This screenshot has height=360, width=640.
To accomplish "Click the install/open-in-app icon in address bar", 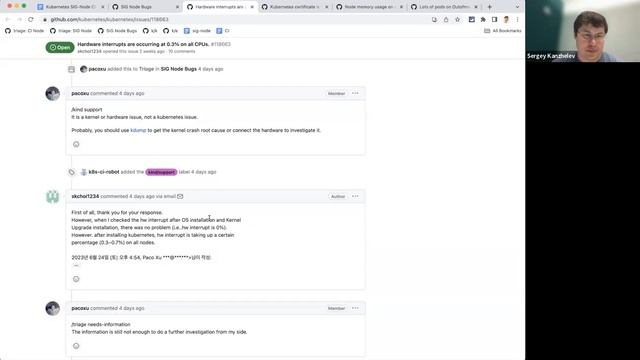I will [434, 19].
